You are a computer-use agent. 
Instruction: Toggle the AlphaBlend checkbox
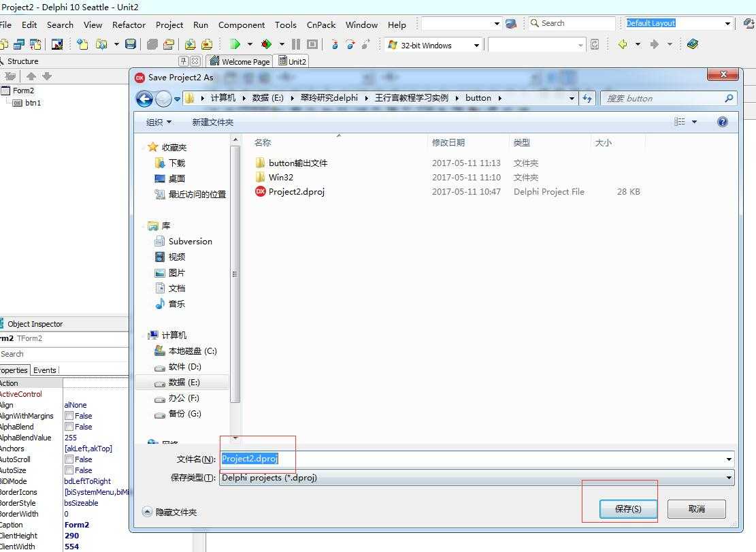pos(69,427)
